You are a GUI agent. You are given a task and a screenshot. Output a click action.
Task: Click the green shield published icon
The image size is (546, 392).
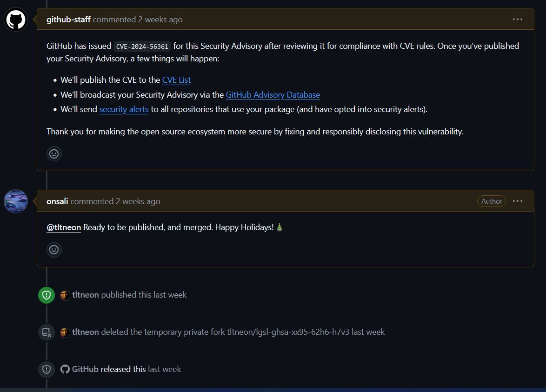pyautogui.click(x=47, y=295)
